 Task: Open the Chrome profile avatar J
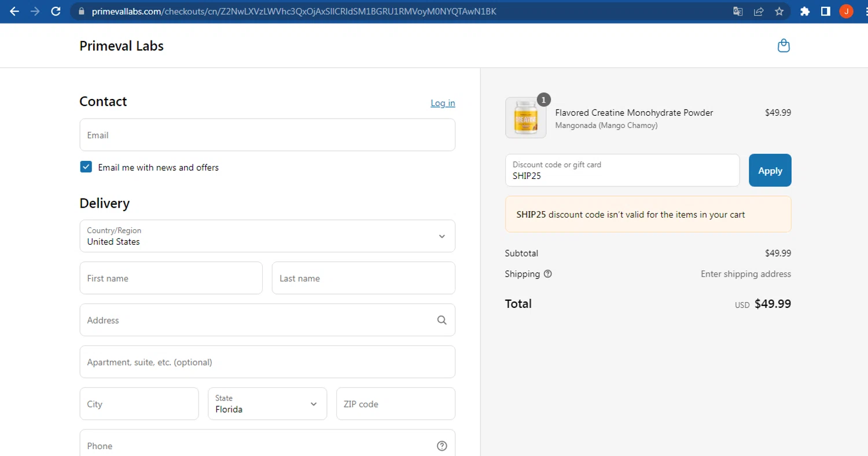tap(846, 11)
